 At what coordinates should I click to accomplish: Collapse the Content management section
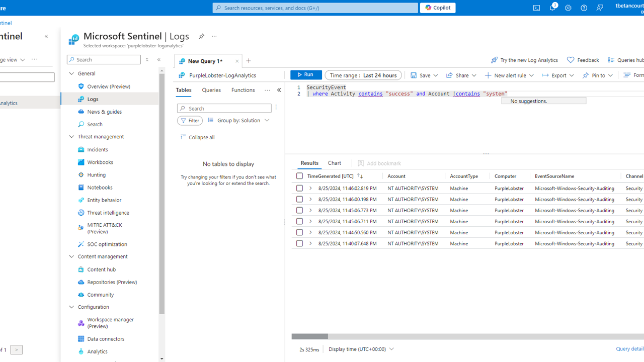coord(71,256)
